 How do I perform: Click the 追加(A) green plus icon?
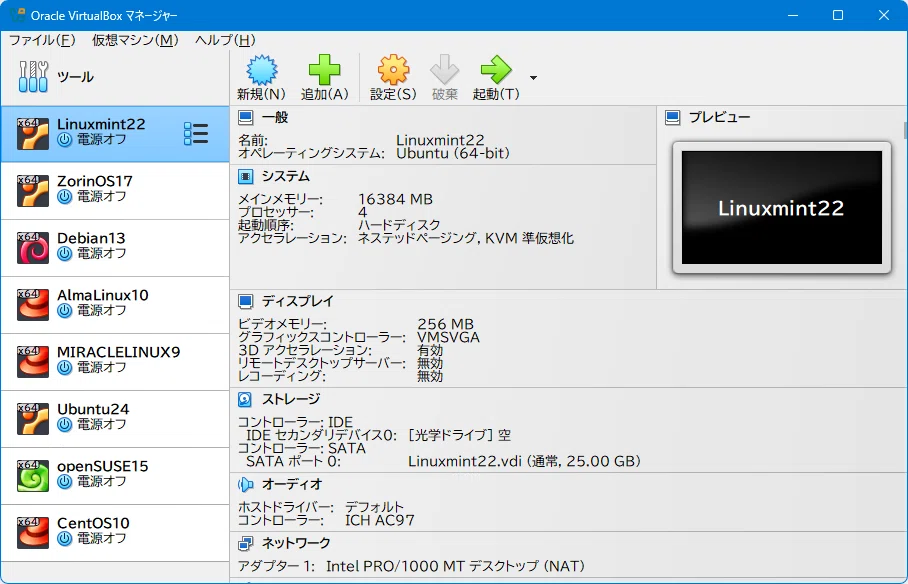(324, 70)
